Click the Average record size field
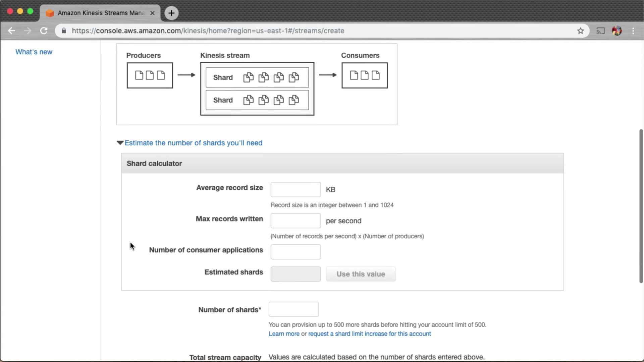 click(296, 190)
